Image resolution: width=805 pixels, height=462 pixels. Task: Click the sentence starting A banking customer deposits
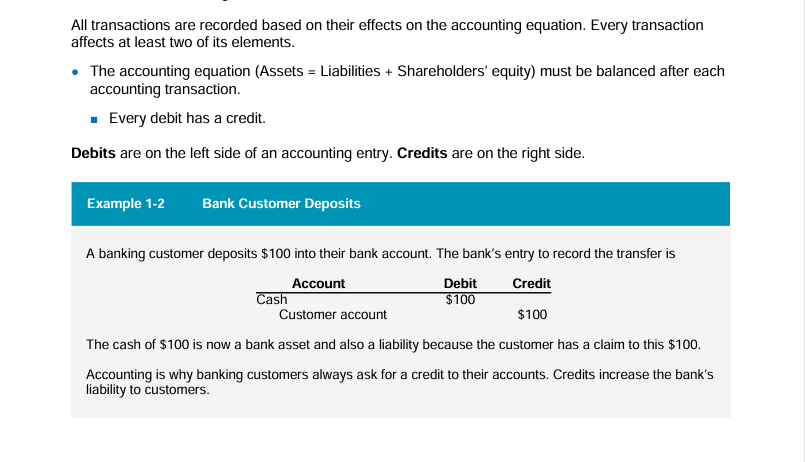(x=380, y=254)
